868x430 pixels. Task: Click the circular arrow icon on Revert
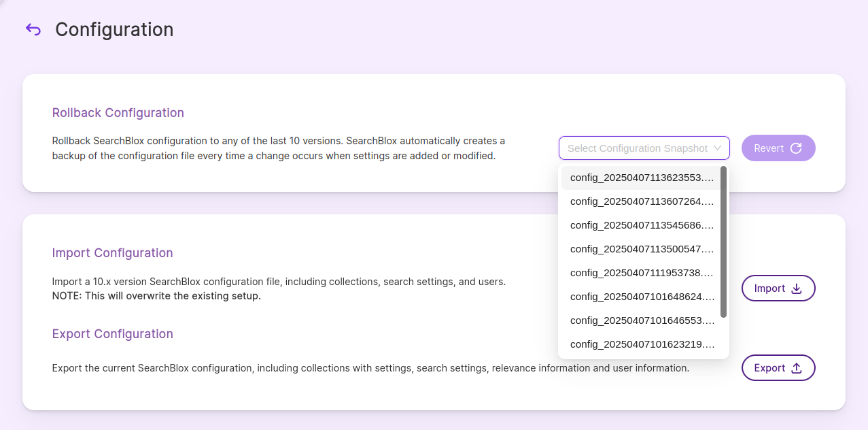796,148
